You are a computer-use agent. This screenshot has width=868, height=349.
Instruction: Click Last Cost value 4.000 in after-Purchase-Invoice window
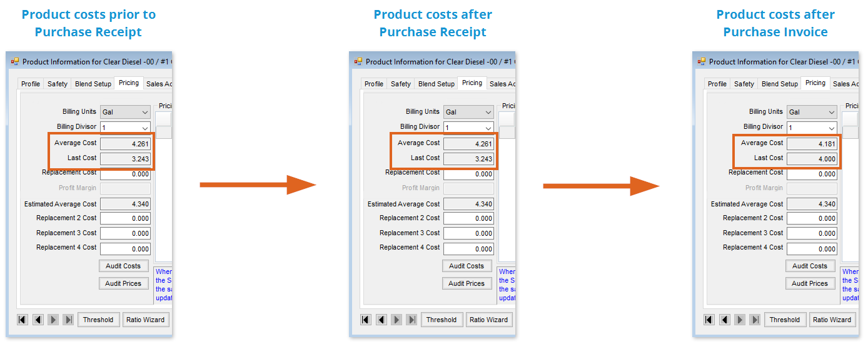[812, 159]
